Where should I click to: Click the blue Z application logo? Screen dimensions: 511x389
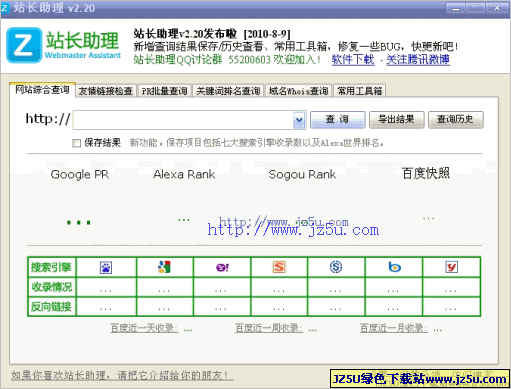pos(24,45)
